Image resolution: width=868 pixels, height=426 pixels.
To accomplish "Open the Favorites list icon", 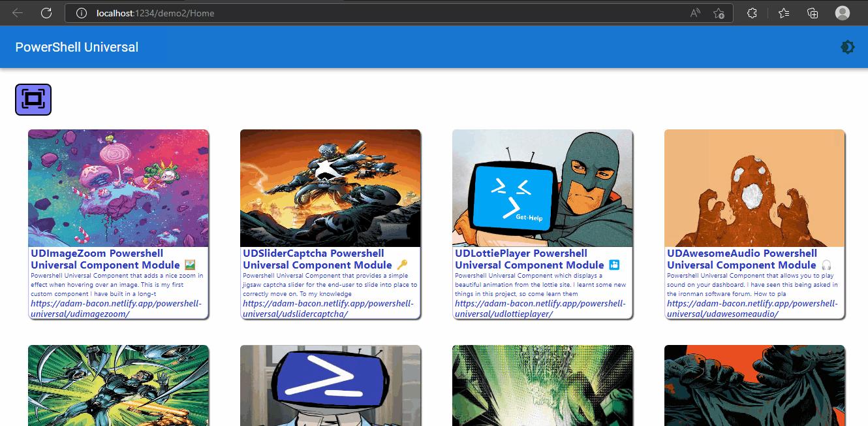I will point(784,13).
